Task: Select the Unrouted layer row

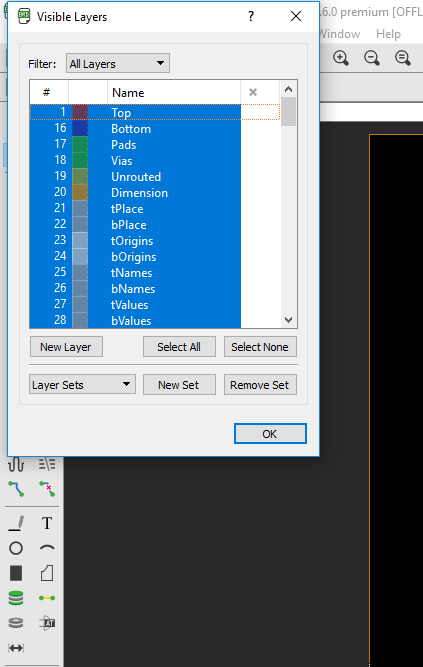Action: coord(155,177)
